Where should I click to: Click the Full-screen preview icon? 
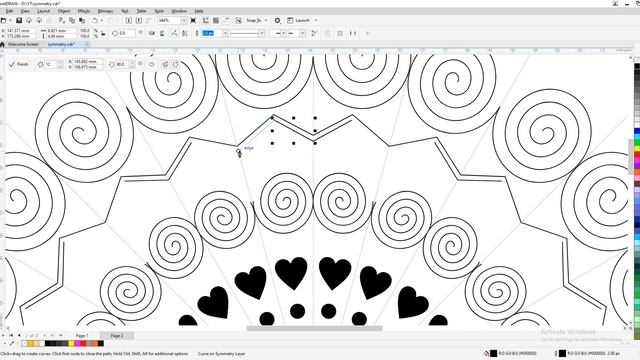point(193,20)
